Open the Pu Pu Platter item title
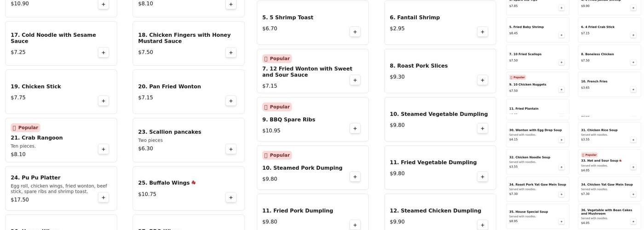 coord(35,178)
